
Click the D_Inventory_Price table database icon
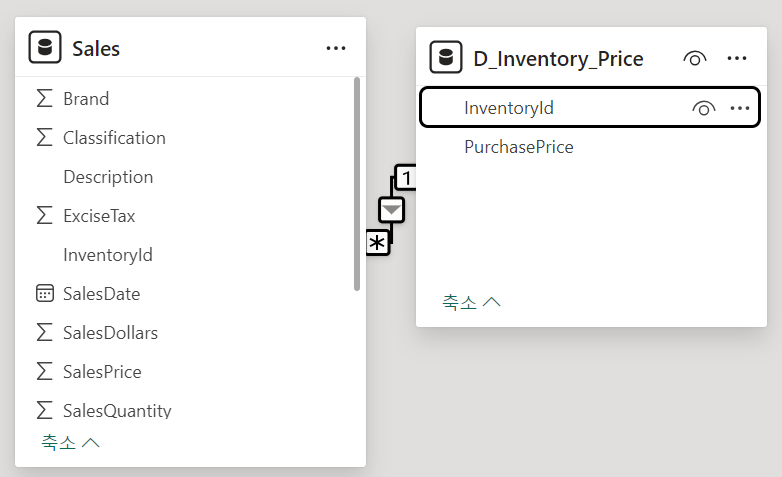[445, 58]
